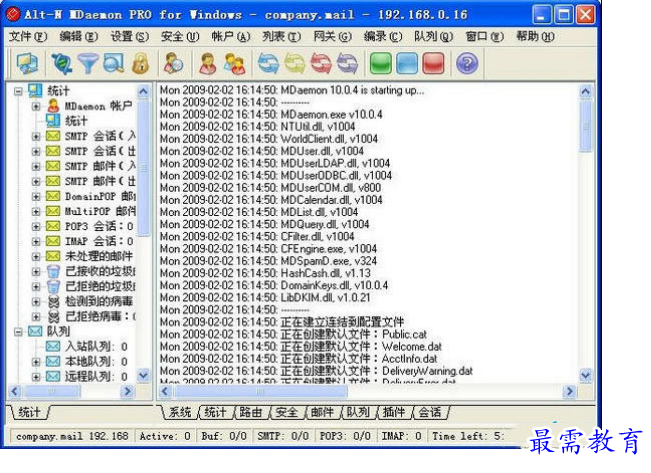Open the 队列(Q) menu
651x473 pixels.
[x=433, y=37]
